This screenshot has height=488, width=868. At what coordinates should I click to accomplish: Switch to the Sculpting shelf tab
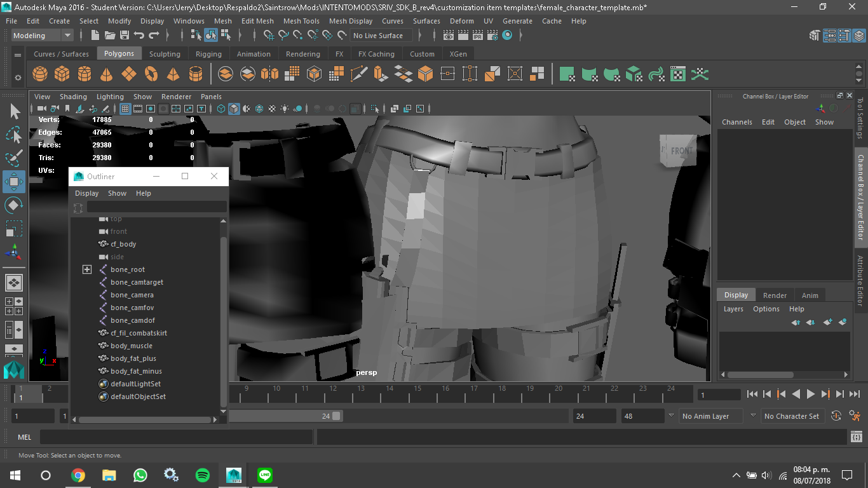click(165, 54)
